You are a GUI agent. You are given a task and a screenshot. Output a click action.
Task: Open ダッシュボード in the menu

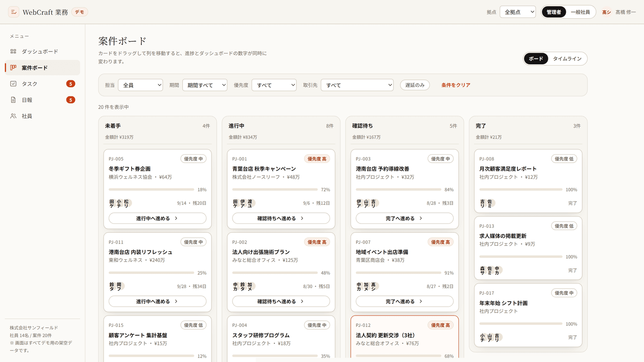click(x=42, y=51)
